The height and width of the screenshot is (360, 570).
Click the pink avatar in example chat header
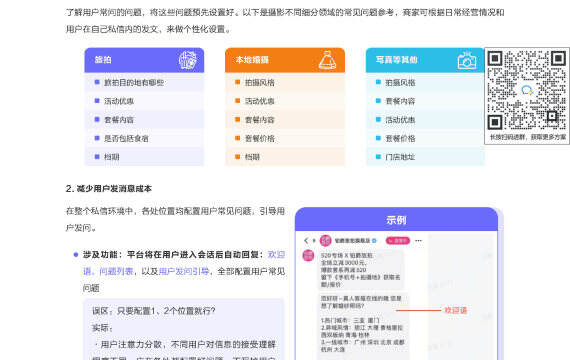325,240
